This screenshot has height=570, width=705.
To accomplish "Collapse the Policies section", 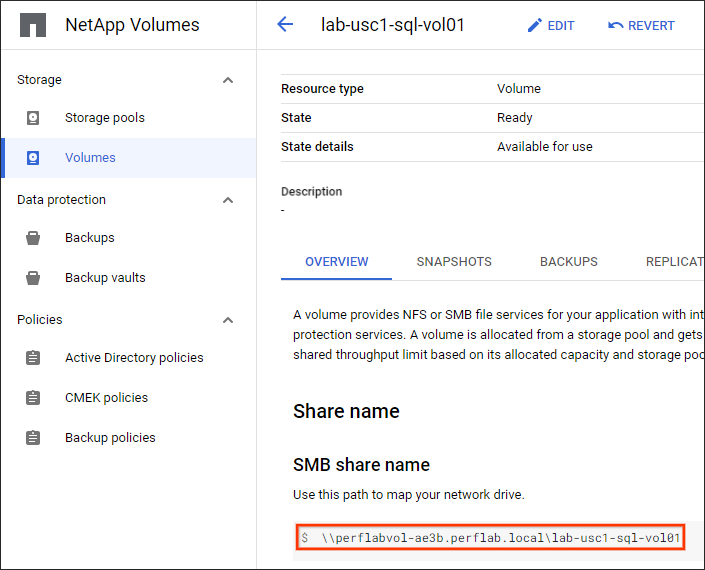I will point(228,320).
